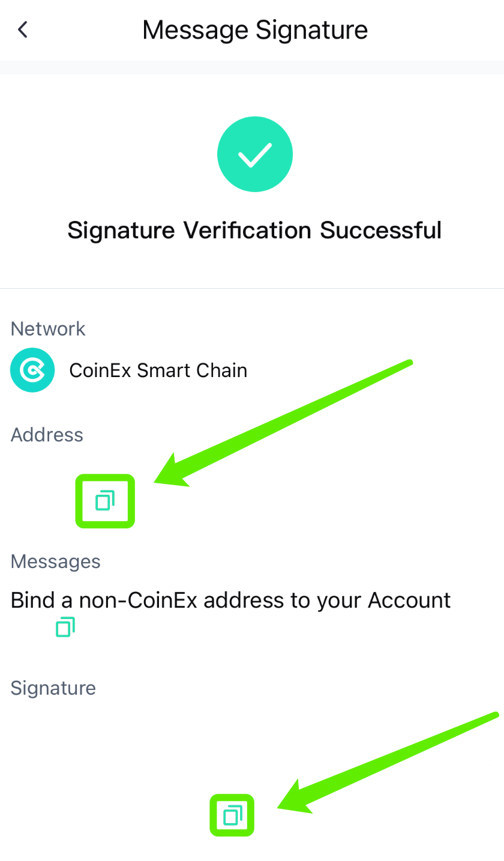This screenshot has height=861, width=504.
Task: Go back using the top-left chevron
Action: (x=23, y=29)
